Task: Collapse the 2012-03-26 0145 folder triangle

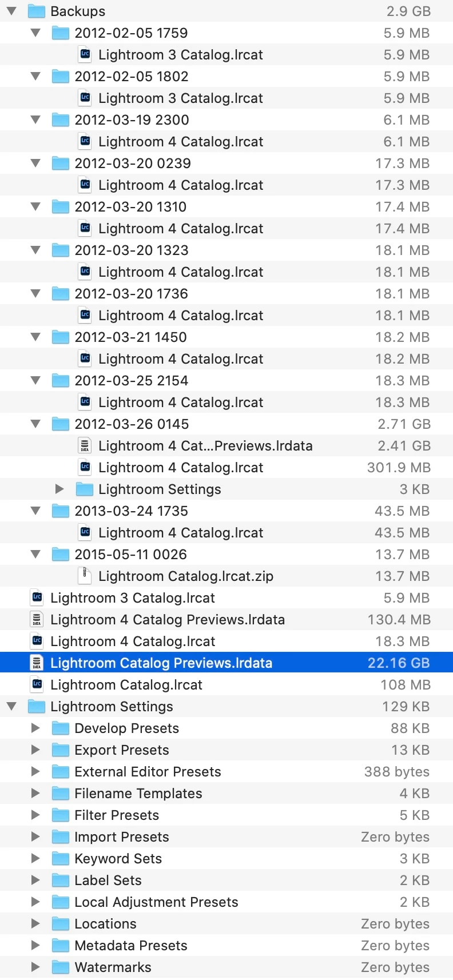Action: (x=35, y=424)
